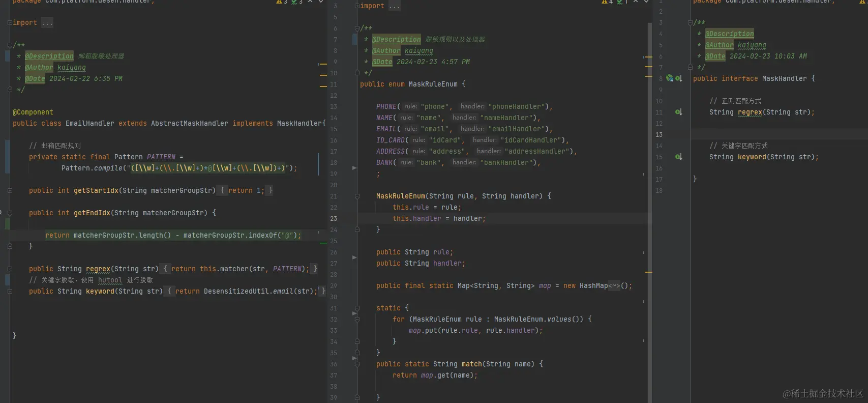868x403 pixels.
Task: Click the BANK enum constant
Action: tap(384, 162)
